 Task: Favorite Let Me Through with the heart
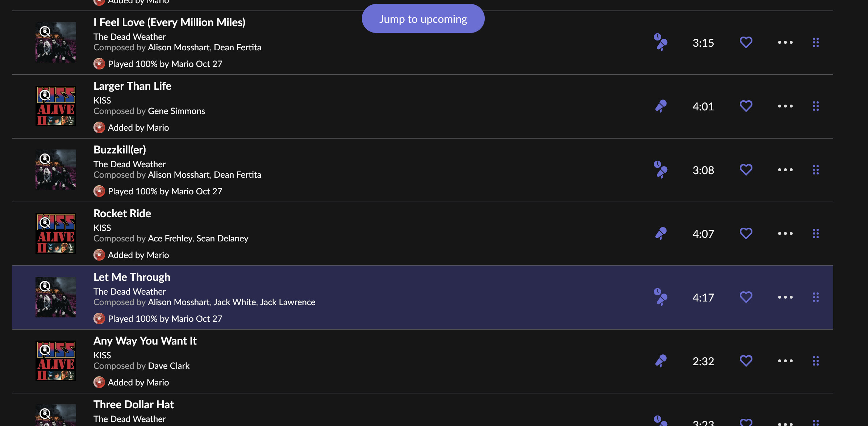click(746, 297)
